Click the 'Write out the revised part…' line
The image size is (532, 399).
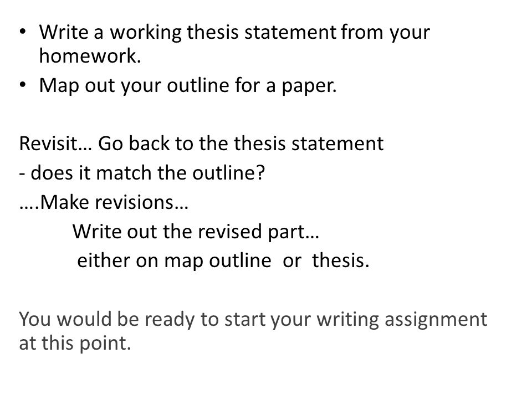pyautogui.click(x=196, y=232)
